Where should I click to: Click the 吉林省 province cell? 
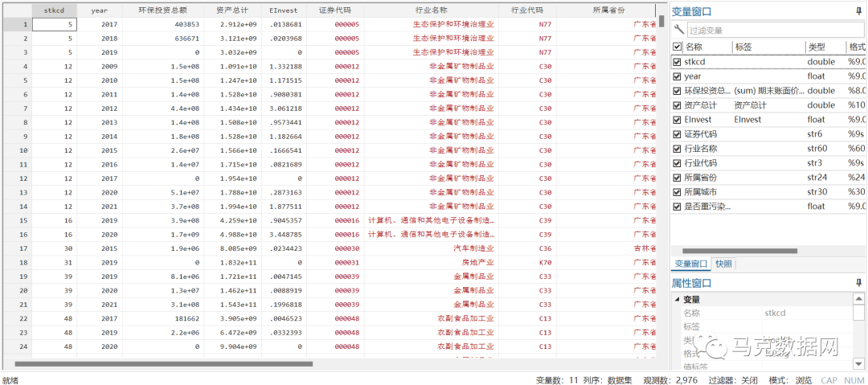pyautogui.click(x=607, y=248)
